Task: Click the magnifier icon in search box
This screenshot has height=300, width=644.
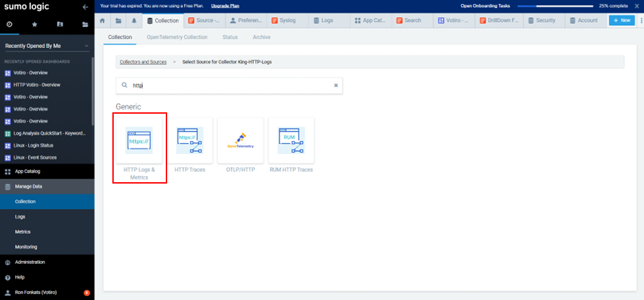Action: click(x=125, y=86)
